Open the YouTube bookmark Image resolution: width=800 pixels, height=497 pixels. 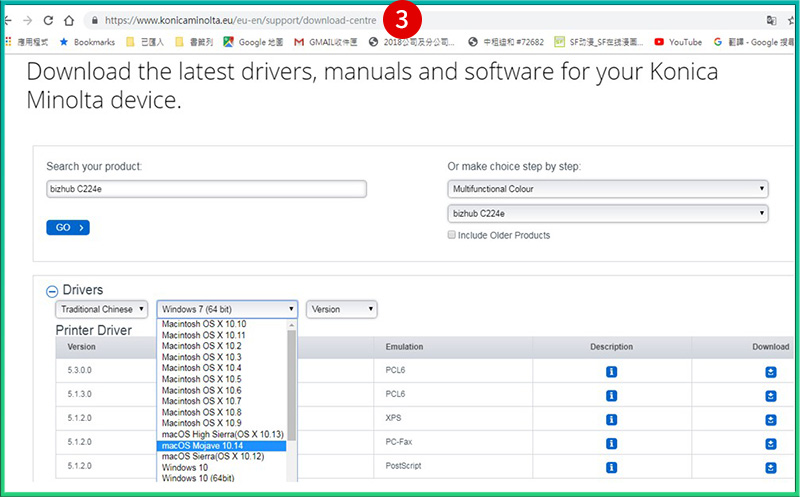(x=678, y=42)
